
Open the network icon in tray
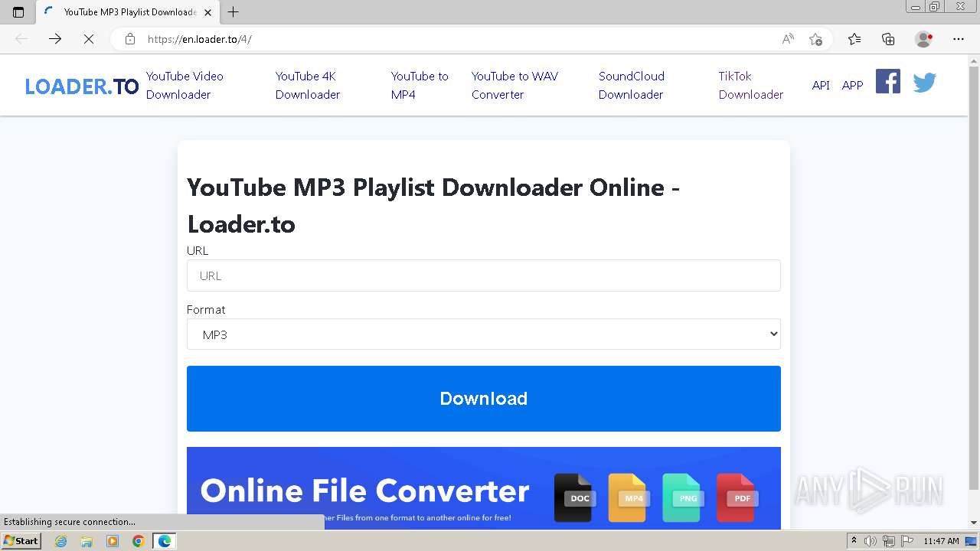888,541
